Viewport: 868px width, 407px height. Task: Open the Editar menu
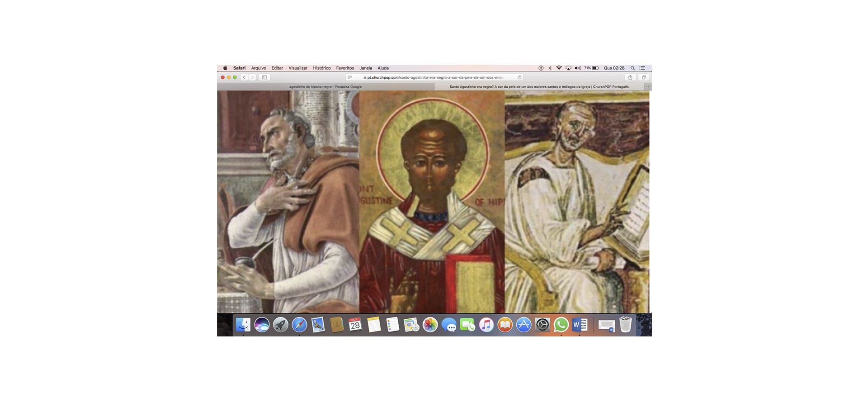coord(277,68)
